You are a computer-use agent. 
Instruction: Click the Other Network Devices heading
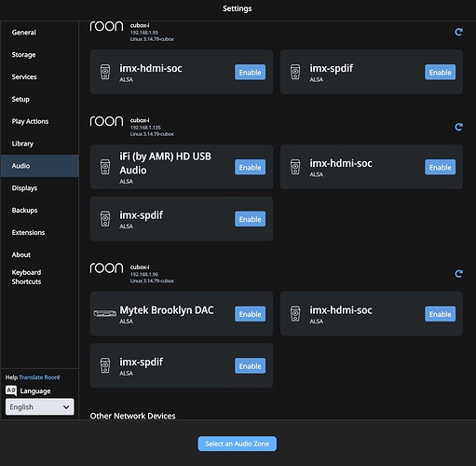pos(132,416)
